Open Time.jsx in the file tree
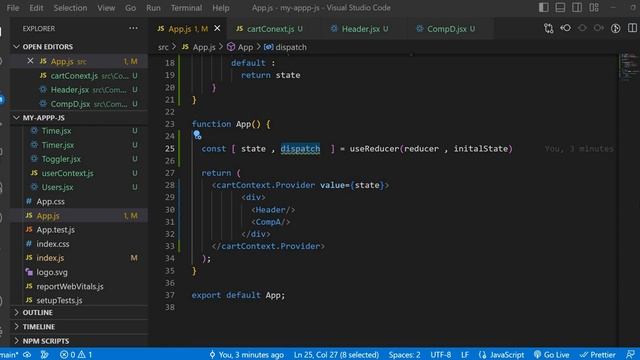The width and height of the screenshot is (640, 360). pyautogui.click(x=78, y=131)
